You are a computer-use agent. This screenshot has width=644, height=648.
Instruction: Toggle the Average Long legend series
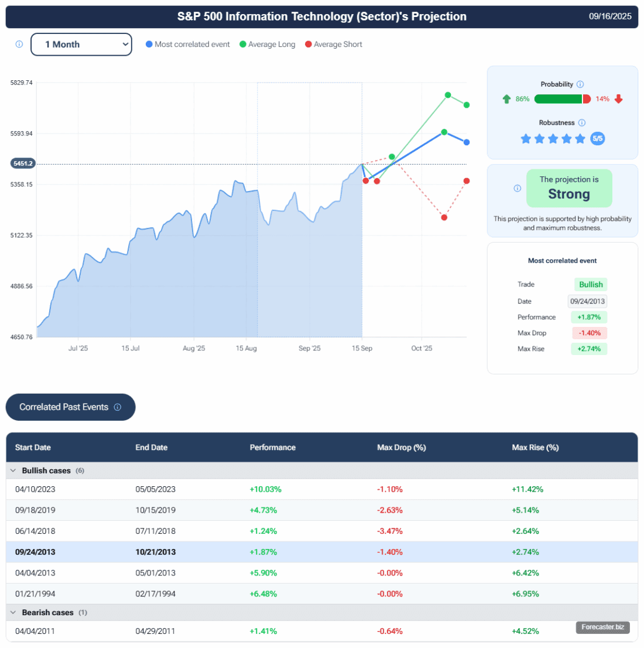(x=267, y=45)
